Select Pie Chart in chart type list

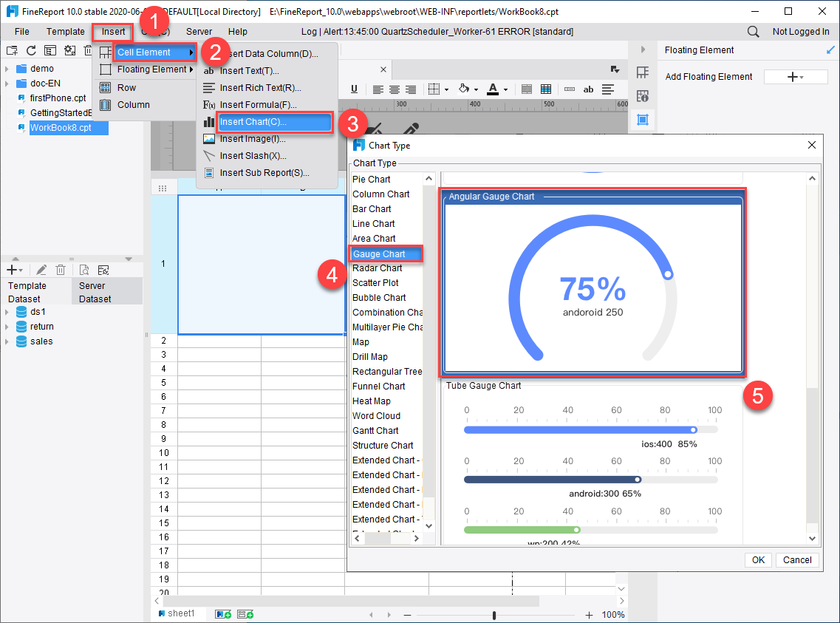click(372, 180)
